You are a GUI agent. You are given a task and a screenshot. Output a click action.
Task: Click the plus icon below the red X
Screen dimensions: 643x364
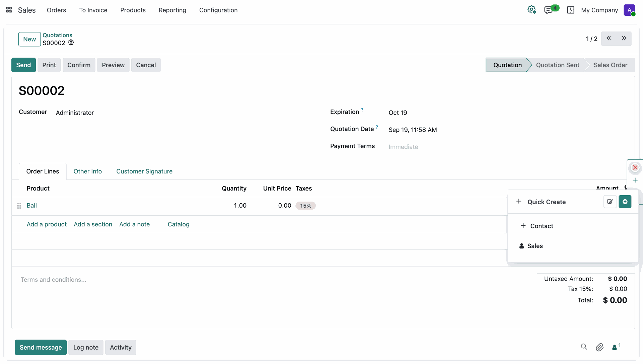(635, 180)
